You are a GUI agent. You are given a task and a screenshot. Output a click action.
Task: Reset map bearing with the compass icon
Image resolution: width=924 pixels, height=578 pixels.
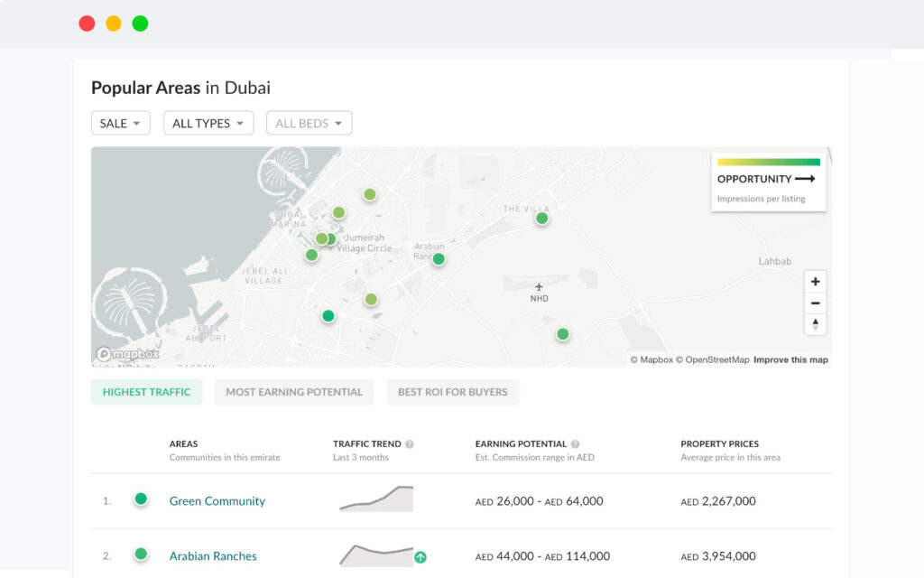click(x=815, y=324)
